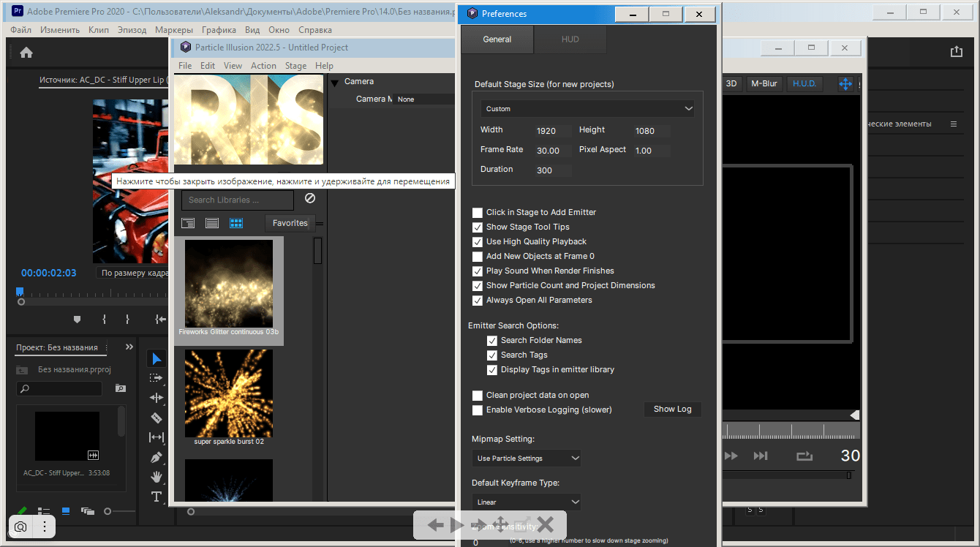
Task: Open Particle Illusion Stage menu
Action: tap(295, 65)
